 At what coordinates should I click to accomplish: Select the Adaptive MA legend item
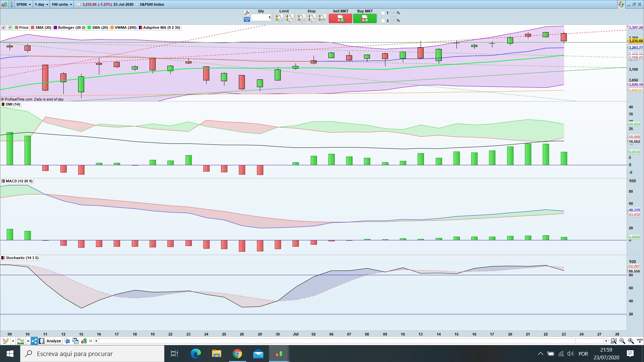[x=161, y=27]
